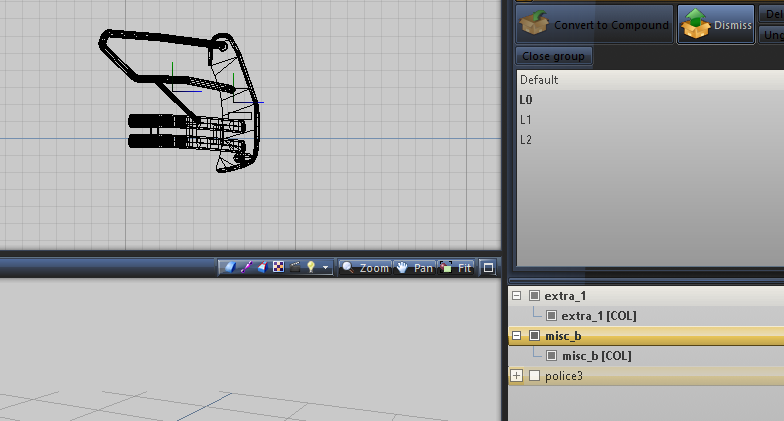Click the purple wand render icon

tap(246, 268)
